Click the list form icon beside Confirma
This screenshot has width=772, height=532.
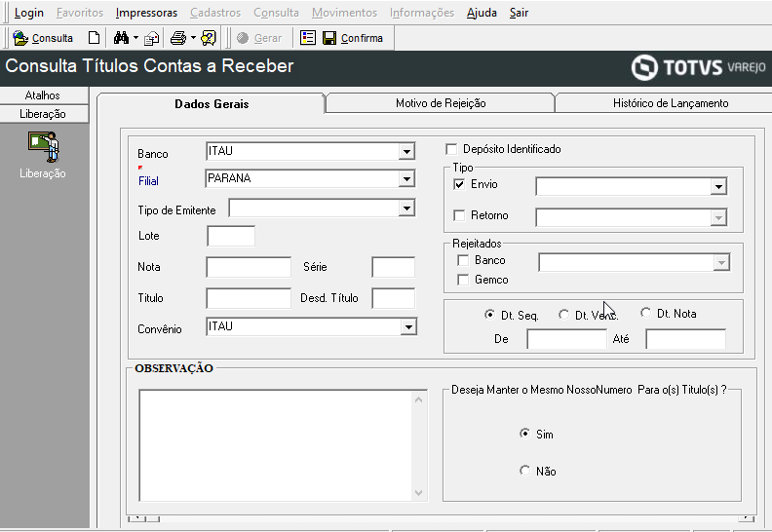click(x=308, y=38)
